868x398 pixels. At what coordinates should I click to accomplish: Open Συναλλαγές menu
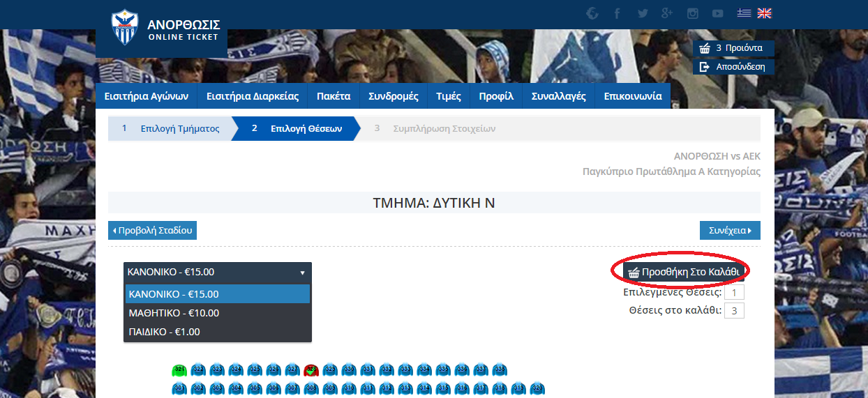[559, 96]
